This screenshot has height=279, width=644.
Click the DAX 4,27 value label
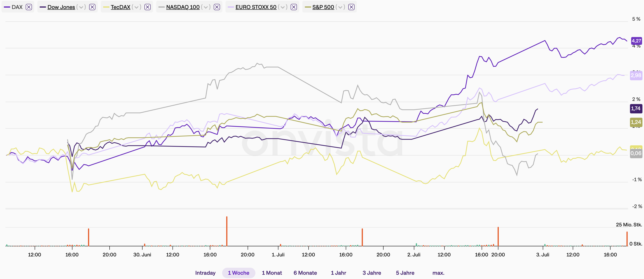[636, 41]
